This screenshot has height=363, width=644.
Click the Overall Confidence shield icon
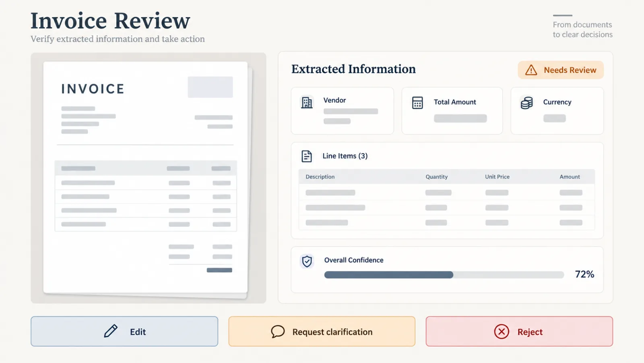click(x=307, y=261)
